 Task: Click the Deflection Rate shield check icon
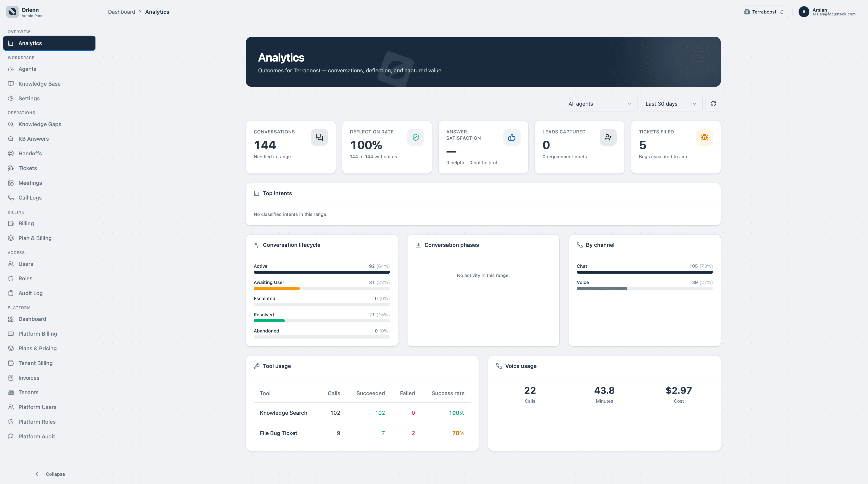coord(415,137)
